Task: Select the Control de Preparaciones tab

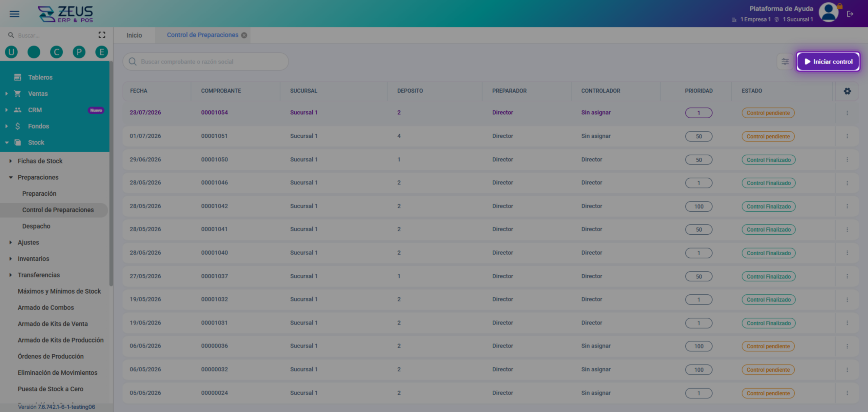Action: click(x=202, y=35)
